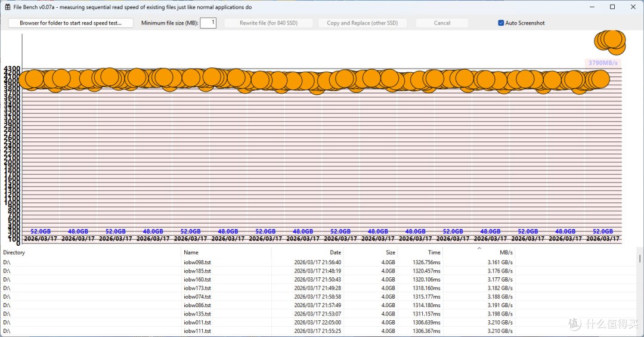Maximize the File Bench window
This screenshot has height=337, width=644.
612,7
